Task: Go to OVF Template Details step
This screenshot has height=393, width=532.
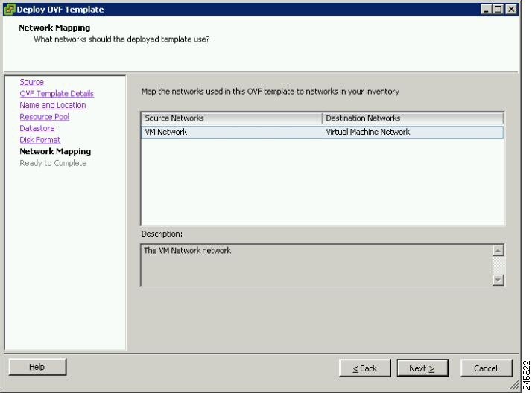Action: pos(57,94)
